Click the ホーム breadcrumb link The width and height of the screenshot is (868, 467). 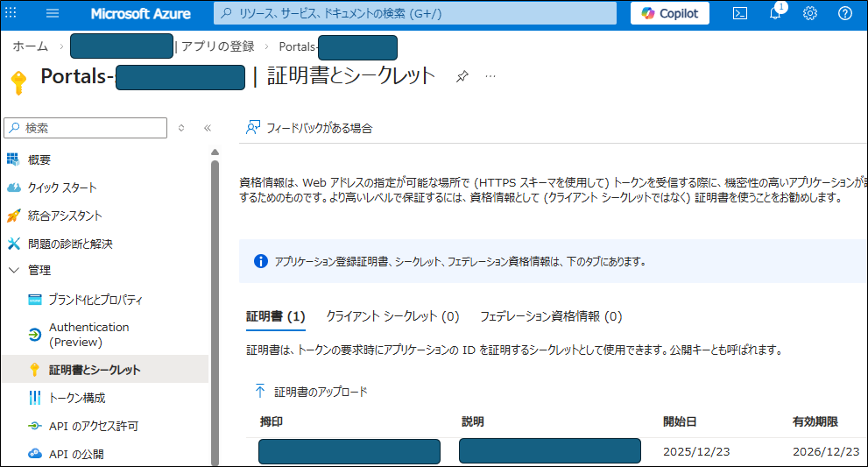[30, 46]
